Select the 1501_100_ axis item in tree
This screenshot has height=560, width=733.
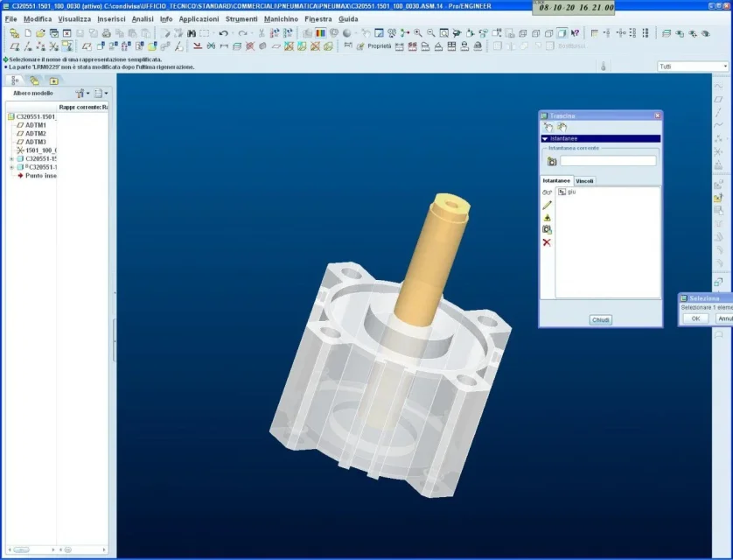coord(36,150)
